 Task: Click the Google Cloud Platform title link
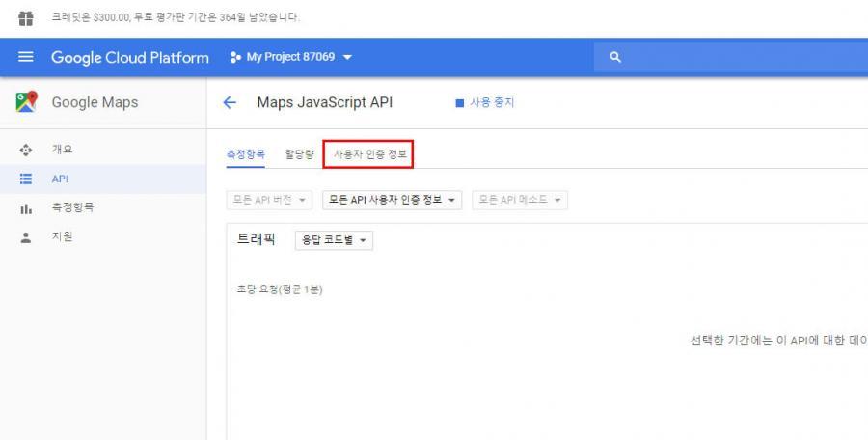(129, 57)
